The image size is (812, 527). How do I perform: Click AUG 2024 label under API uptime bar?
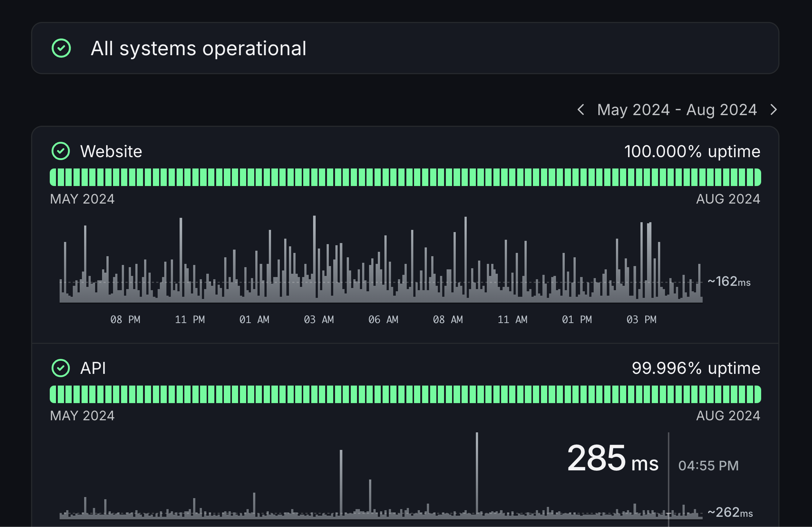[728, 416]
